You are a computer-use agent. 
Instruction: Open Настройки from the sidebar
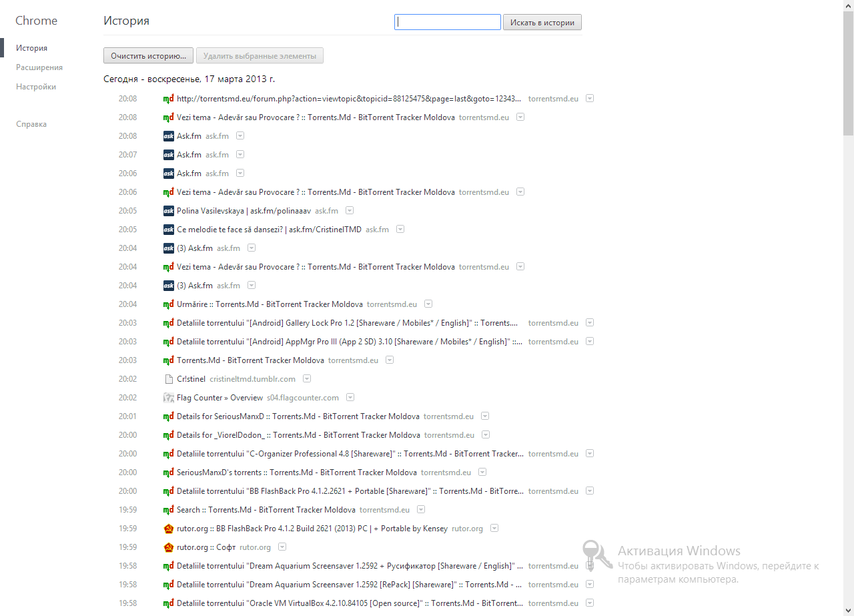coord(36,87)
